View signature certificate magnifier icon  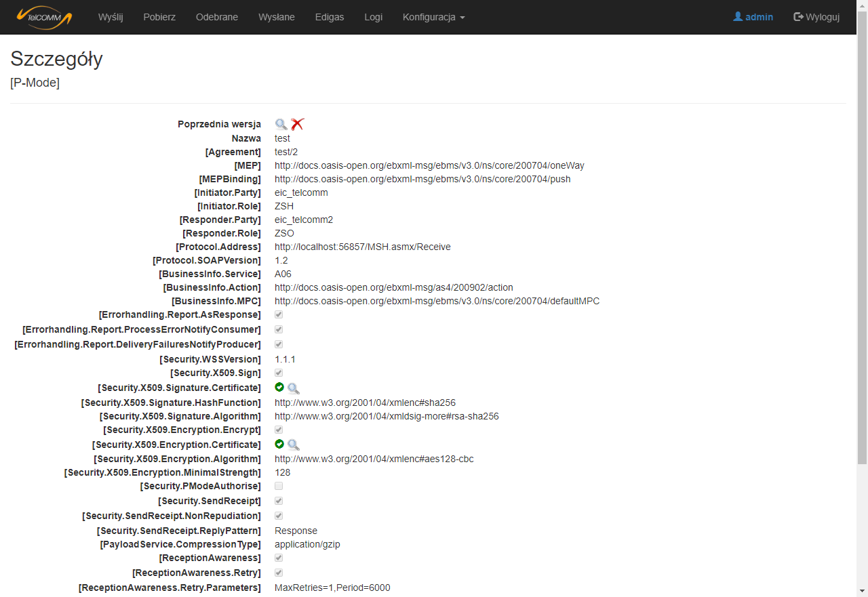tap(293, 388)
